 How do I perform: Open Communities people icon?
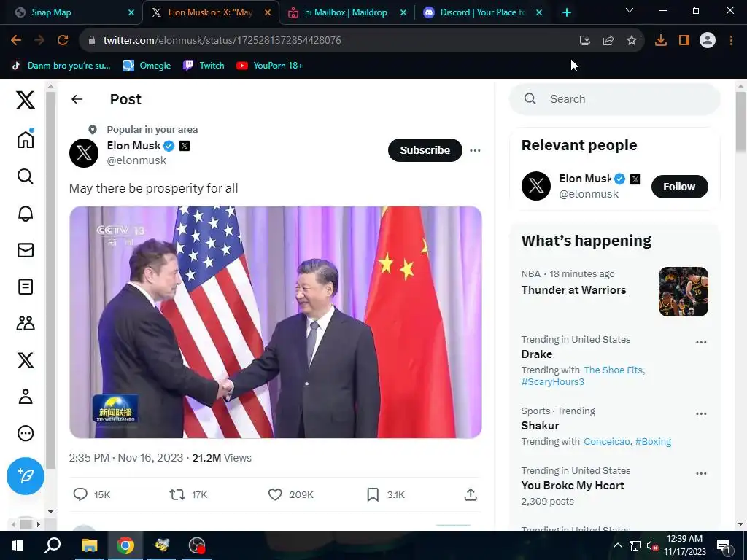click(x=26, y=323)
